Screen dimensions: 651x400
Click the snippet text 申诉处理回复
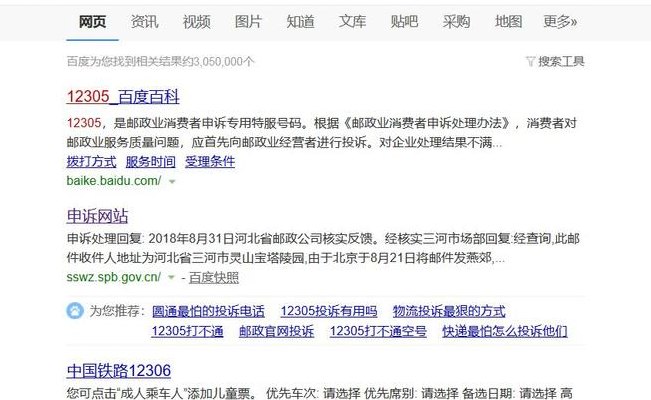[104, 238]
